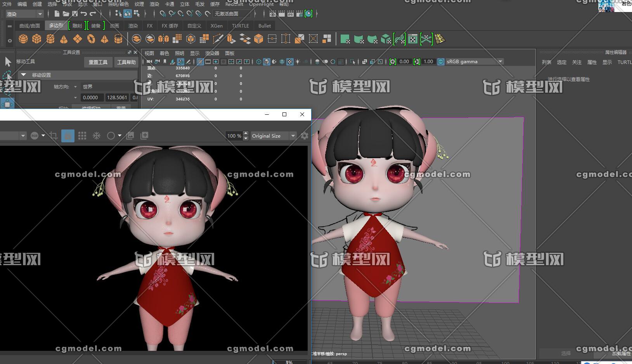632x364 pixels.
Task: Click the gamma value field showing 1.00
Action: coord(428,62)
